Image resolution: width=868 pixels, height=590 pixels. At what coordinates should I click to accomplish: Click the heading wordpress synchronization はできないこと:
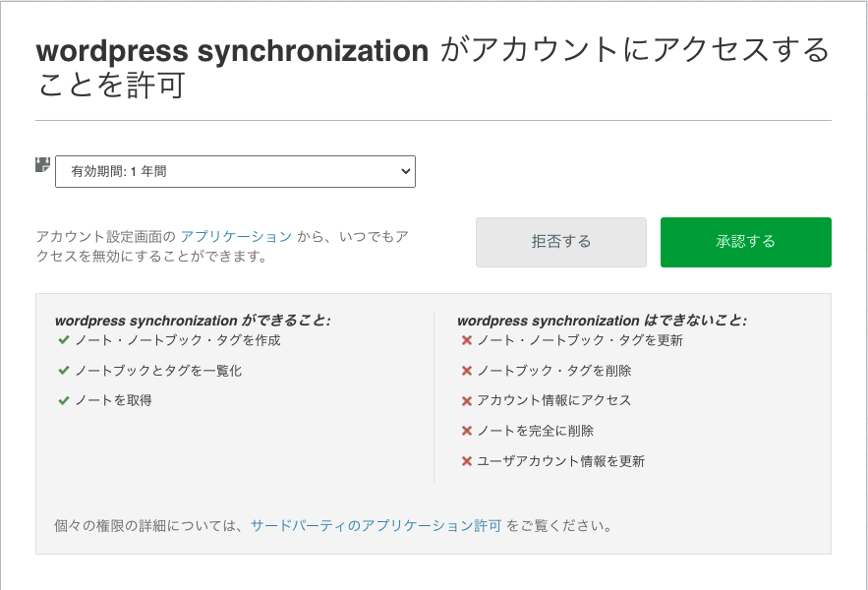(x=602, y=321)
